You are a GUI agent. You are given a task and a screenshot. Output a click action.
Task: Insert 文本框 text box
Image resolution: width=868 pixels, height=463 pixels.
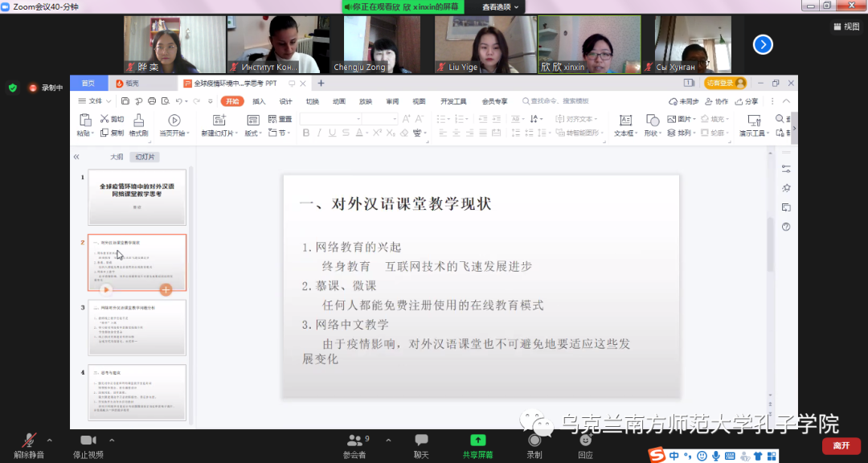[x=625, y=125]
